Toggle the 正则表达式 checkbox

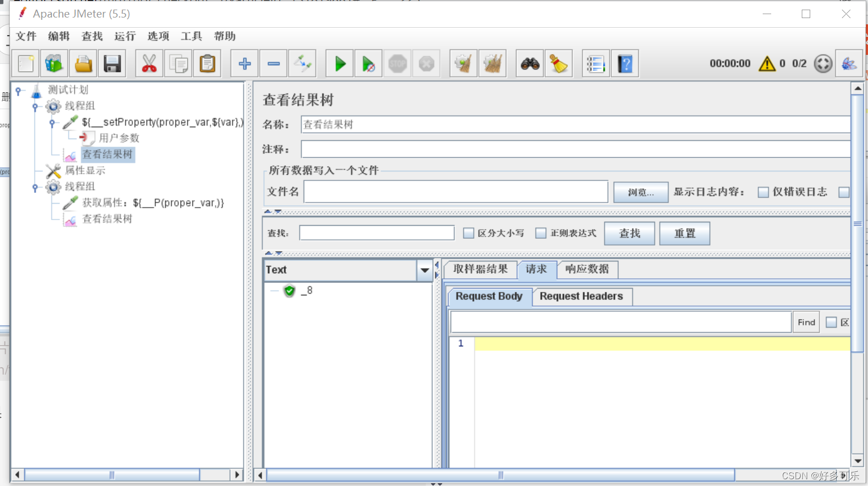coord(541,233)
